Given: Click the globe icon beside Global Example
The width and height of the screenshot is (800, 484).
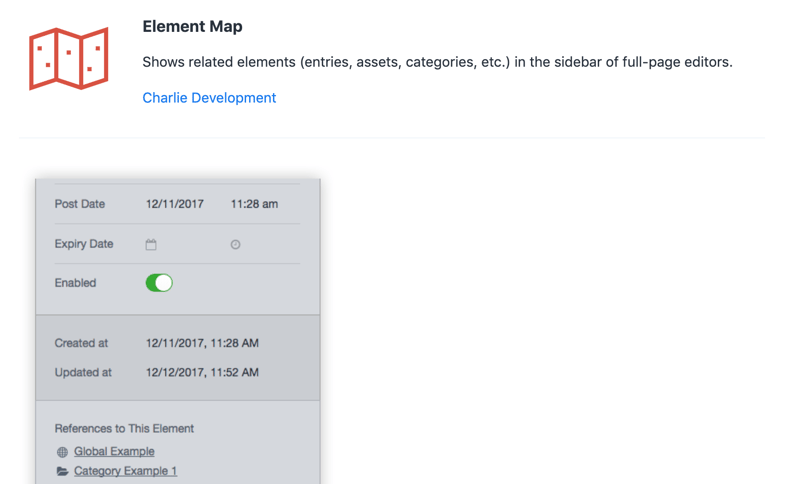Looking at the screenshot, I should pos(62,452).
